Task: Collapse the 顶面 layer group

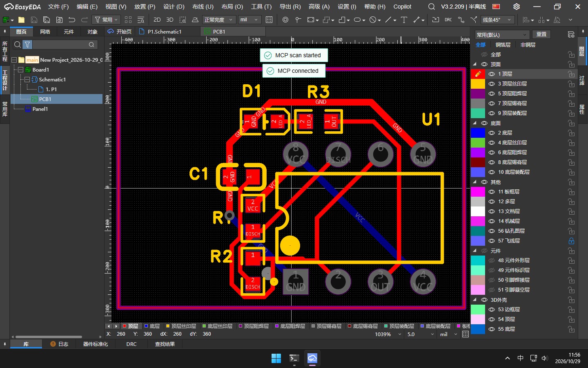Action: point(475,64)
